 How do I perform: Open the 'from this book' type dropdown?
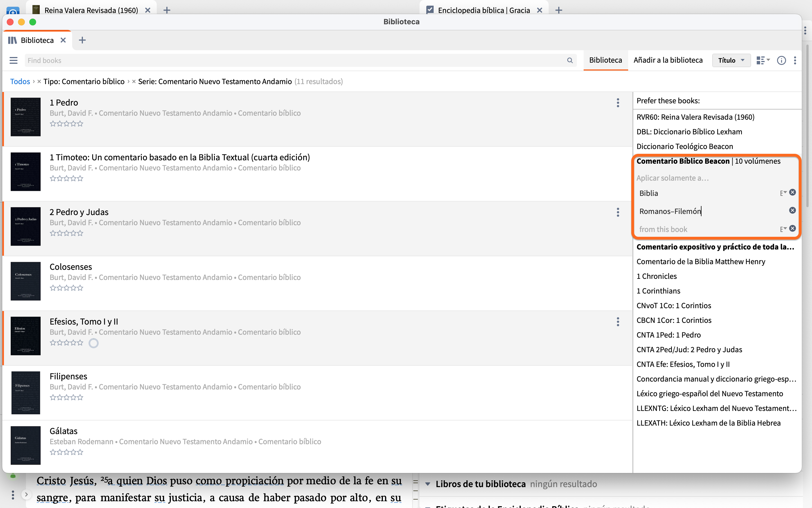pyautogui.click(x=783, y=229)
